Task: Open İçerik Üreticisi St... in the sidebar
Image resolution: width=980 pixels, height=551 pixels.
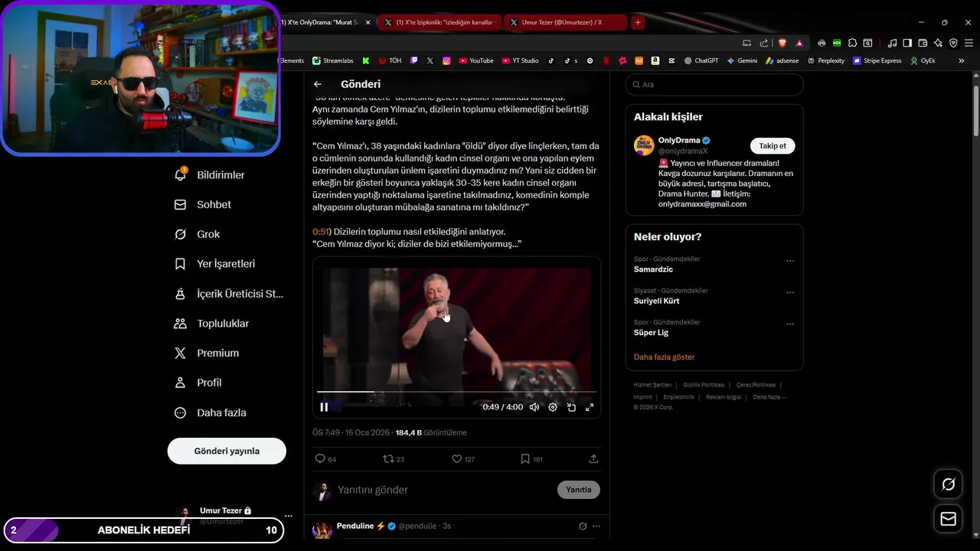Action: coord(229,294)
